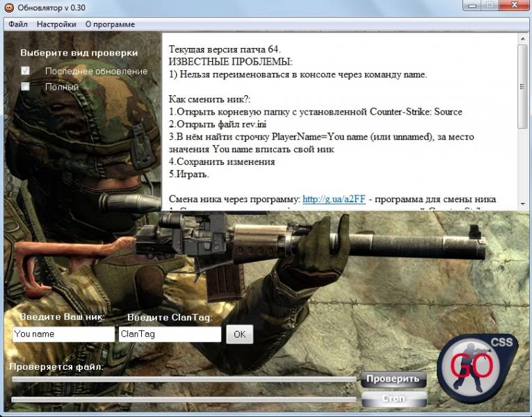Open the Настройки menu
The height and width of the screenshot is (417, 532).
(x=56, y=24)
